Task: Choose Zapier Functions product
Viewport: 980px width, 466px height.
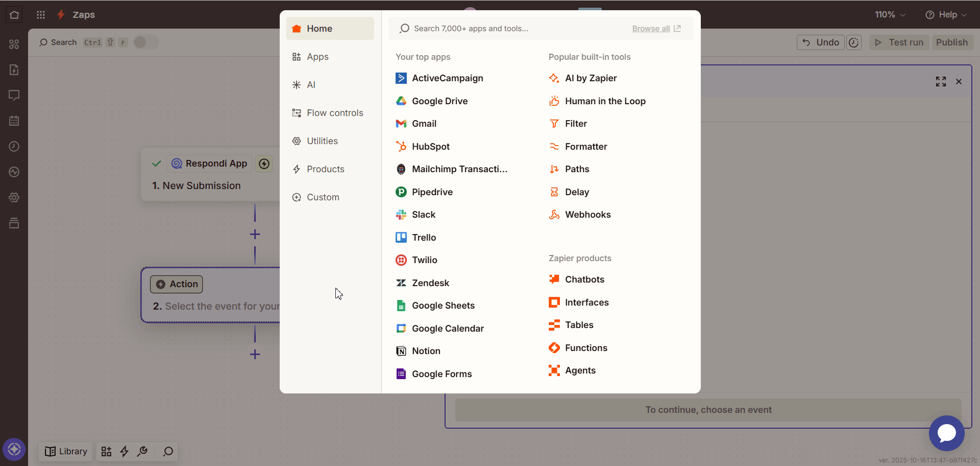Action: 578,348
